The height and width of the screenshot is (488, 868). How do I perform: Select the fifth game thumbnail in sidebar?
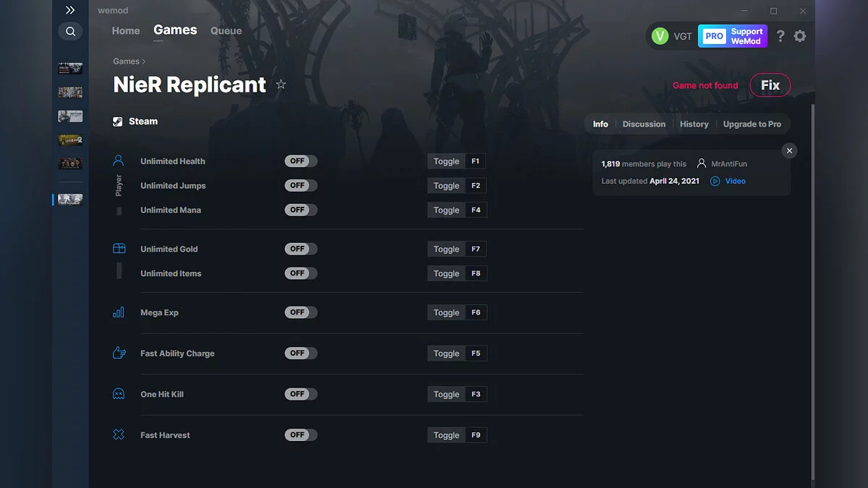tap(70, 164)
